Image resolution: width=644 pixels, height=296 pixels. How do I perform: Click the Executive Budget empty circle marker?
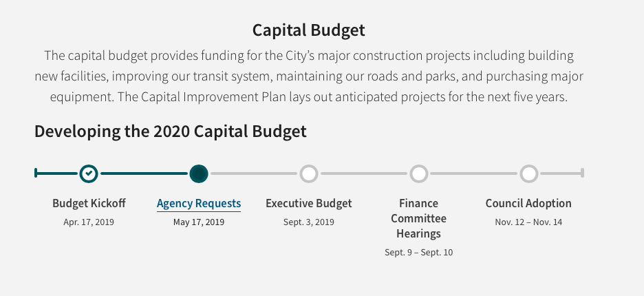click(308, 173)
